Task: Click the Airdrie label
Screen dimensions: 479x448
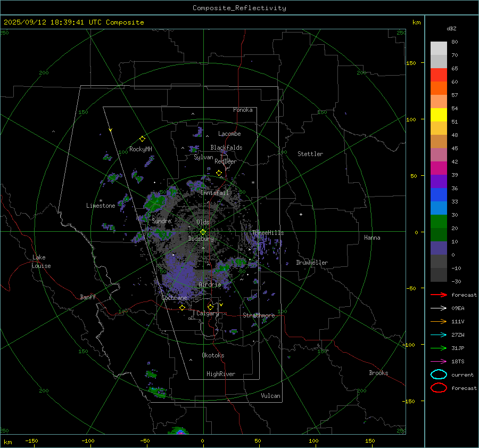Action: coord(210,284)
